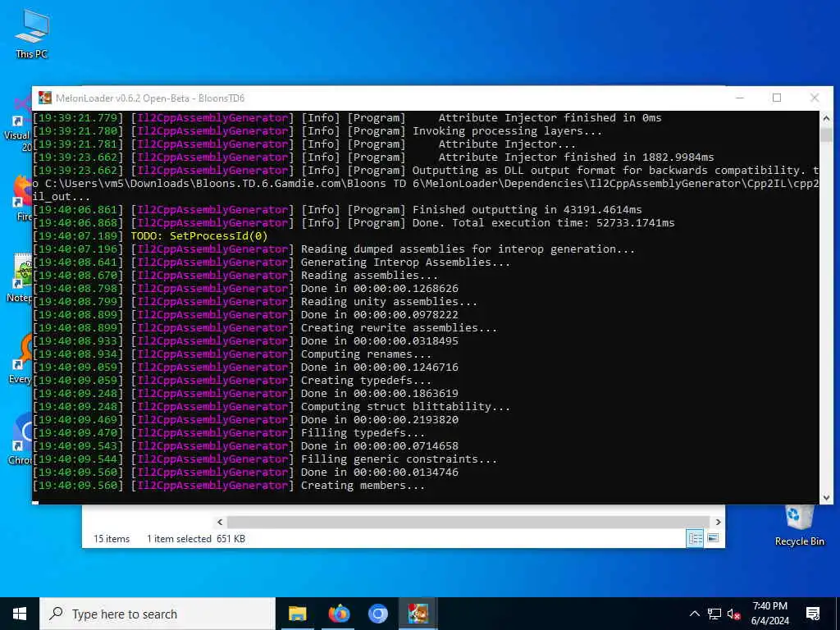Click the Chromium desktop shortcut
The height and width of the screenshot is (630, 840).
22,439
